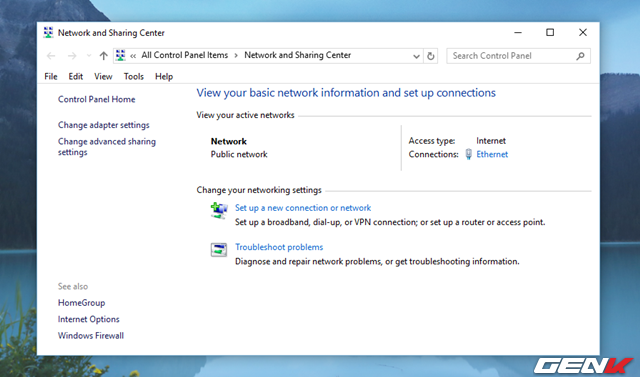Click the Back navigation arrow

point(51,56)
